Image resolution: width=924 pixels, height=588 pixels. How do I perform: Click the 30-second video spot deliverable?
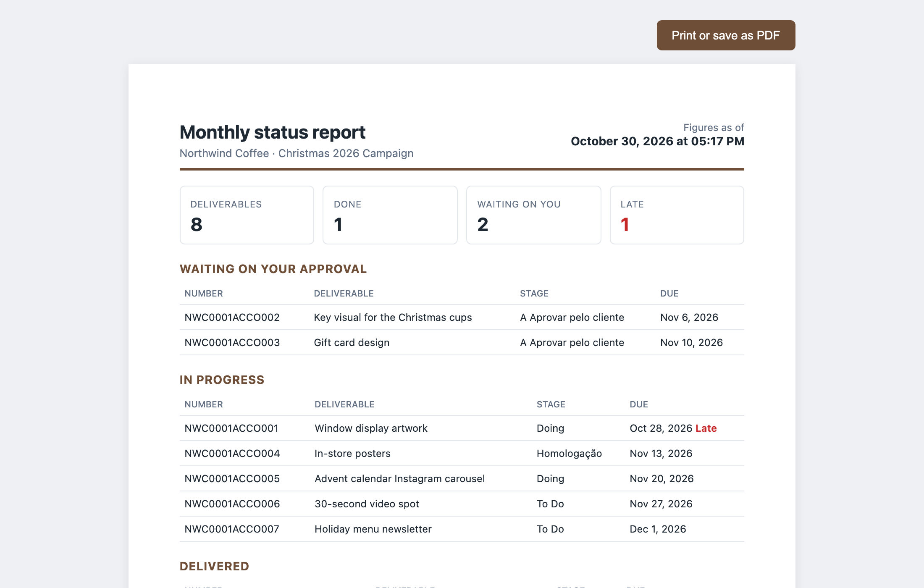[x=367, y=504]
